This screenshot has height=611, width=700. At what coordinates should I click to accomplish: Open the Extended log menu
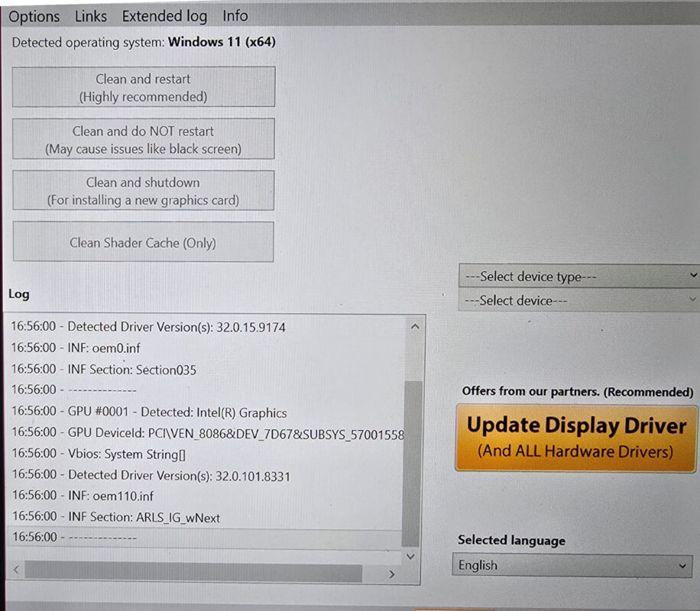tap(165, 17)
